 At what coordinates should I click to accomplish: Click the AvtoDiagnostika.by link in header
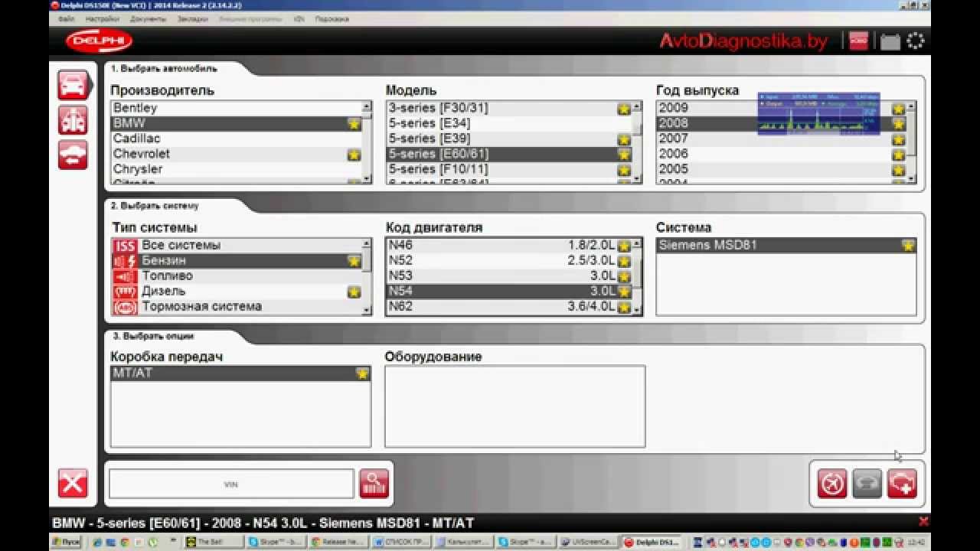pyautogui.click(x=743, y=41)
